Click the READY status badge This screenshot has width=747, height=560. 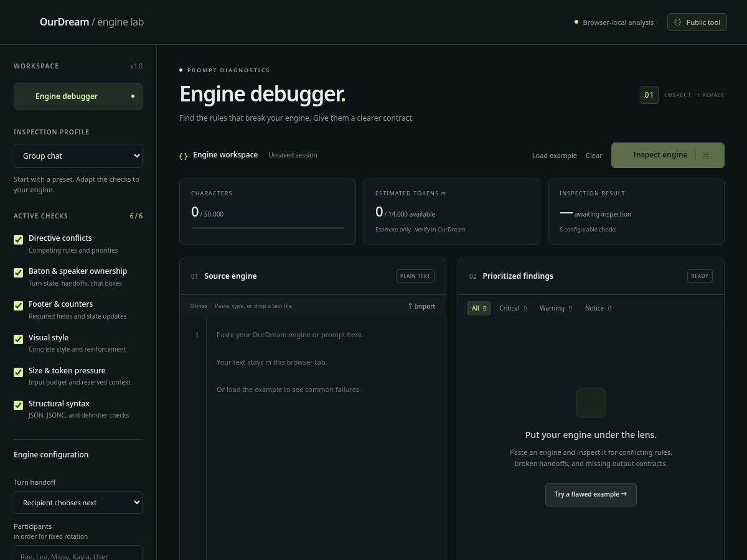(700, 276)
